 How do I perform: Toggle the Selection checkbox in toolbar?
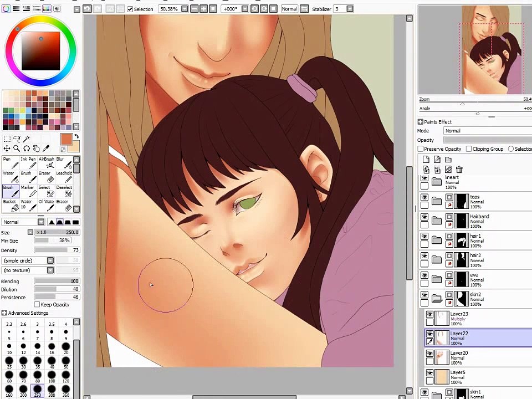130,9
